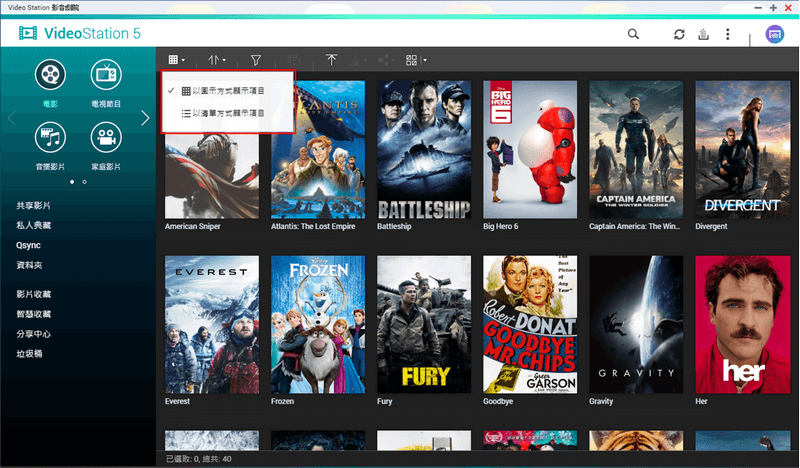Switch to the second category page dot
Viewport: 800px width, 468px height.
point(84,182)
